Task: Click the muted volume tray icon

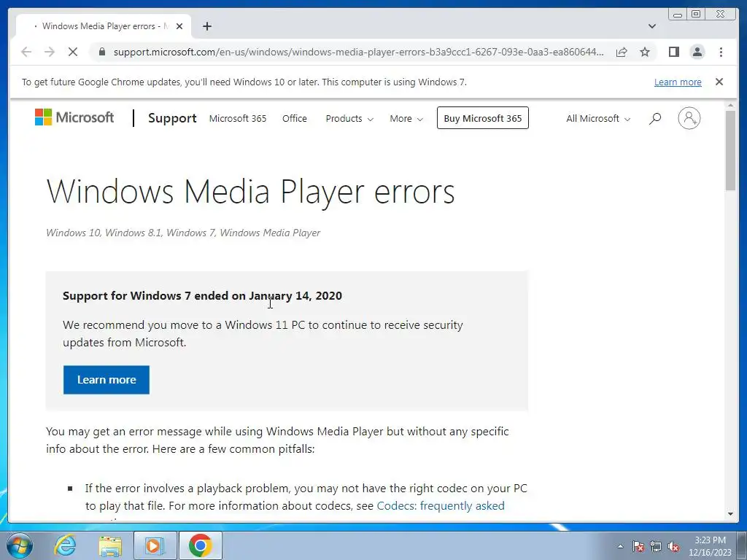Action: [x=673, y=546]
